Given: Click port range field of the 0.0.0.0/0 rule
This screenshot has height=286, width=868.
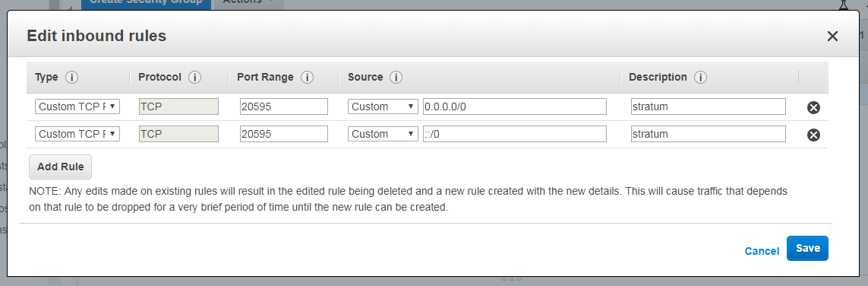Looking at the screenshot, I should point(284,106).
